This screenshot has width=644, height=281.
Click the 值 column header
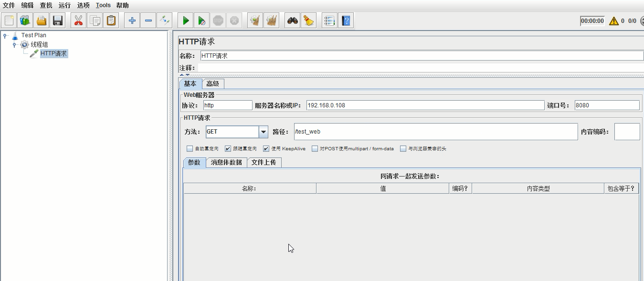coord(383,188)
